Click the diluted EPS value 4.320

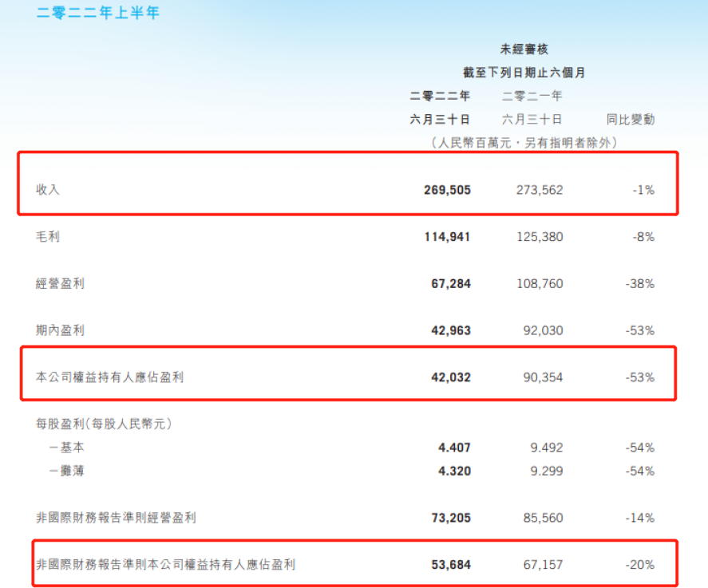point(454,472)
